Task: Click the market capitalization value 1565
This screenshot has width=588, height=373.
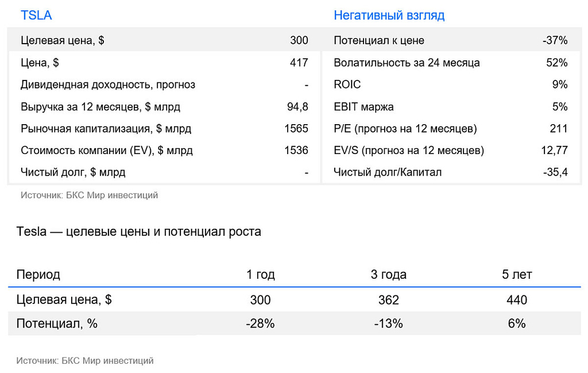Action: coord(296,129)
